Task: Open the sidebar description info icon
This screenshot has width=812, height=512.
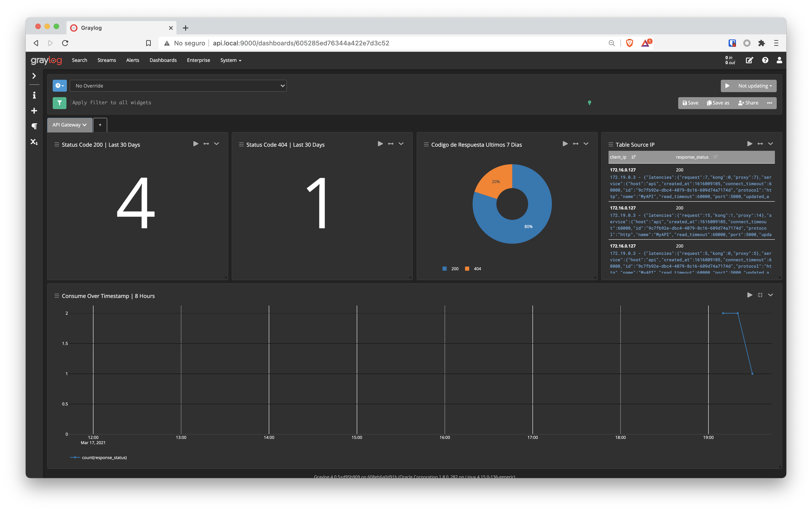Action: point(34,95)
